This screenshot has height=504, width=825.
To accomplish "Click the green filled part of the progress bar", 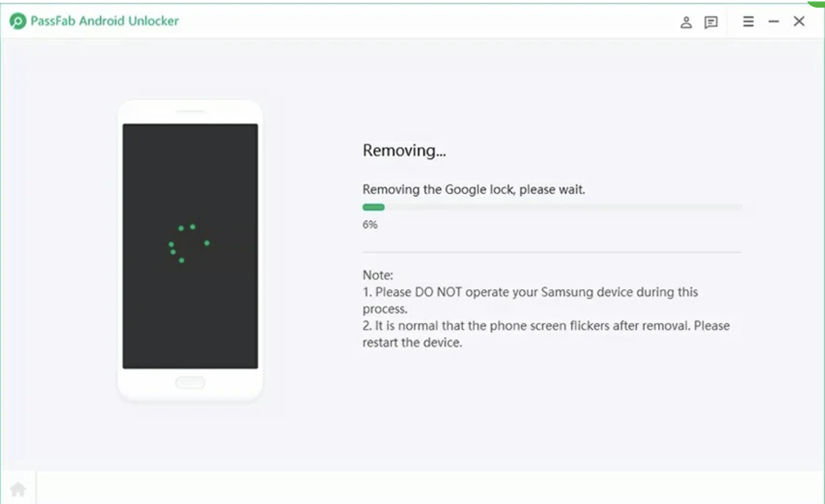I will [x=374, y=207].
